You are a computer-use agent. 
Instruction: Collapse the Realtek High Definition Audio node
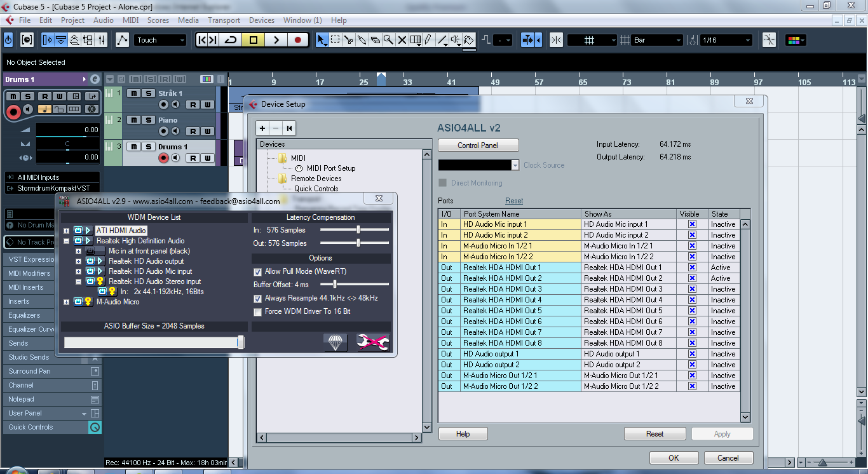coord(66,241)
